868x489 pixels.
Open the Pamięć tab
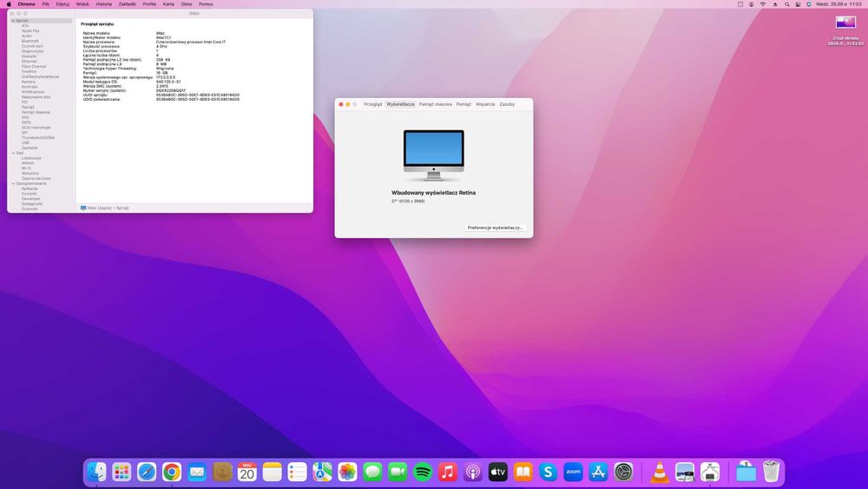pyautogui.click(x=464, y=104)
